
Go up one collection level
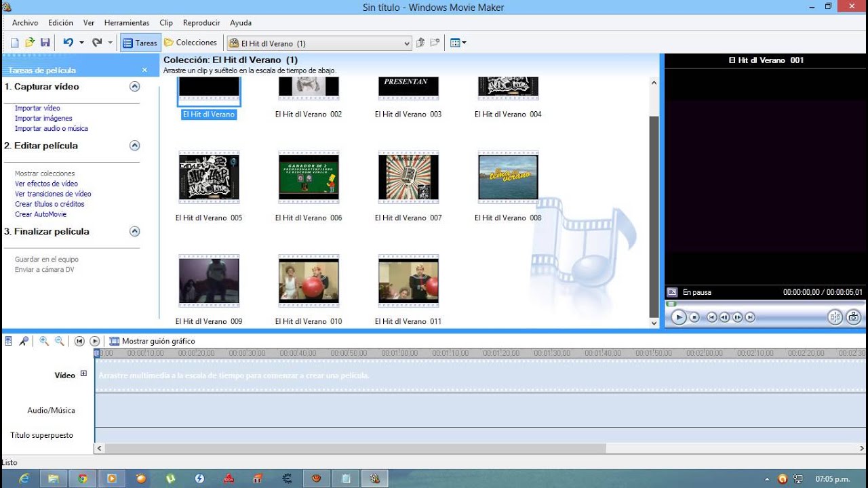[x=420, y=43]
